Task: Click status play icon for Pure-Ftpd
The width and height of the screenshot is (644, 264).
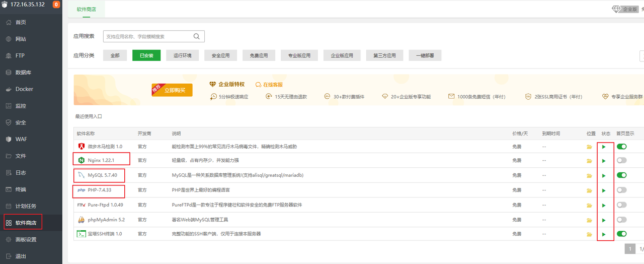Action: point(604,205)
